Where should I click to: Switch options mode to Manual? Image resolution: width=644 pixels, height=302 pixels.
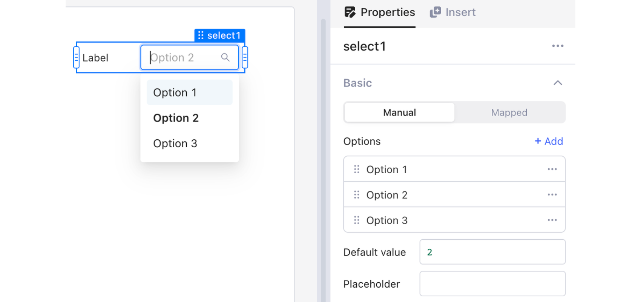[x=399, y=112]
